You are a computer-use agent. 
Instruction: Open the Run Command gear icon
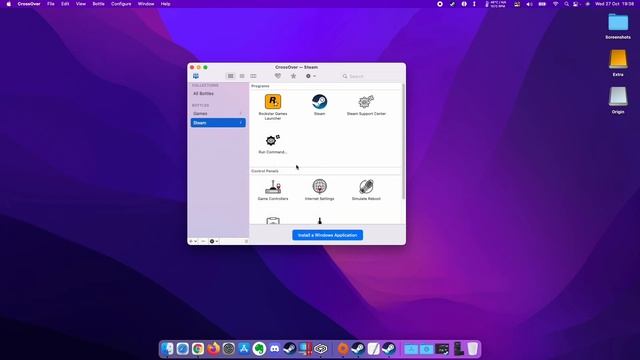273,140
